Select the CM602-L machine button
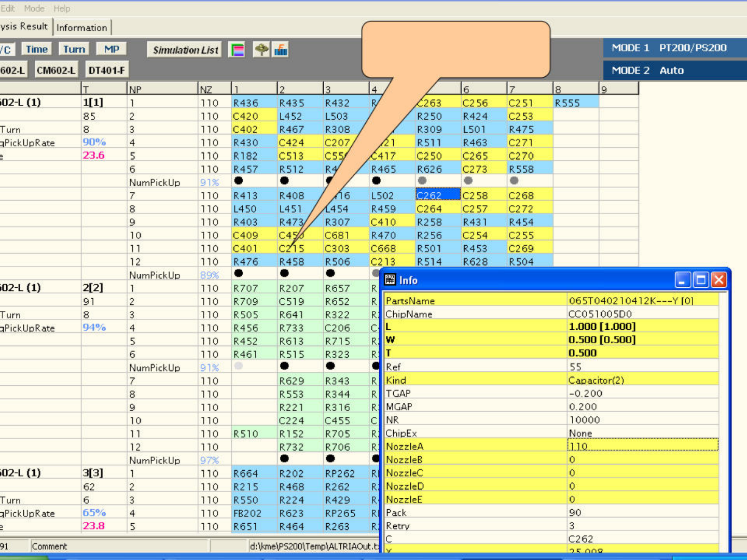This screenshot has width=747, height=560. 56,70
